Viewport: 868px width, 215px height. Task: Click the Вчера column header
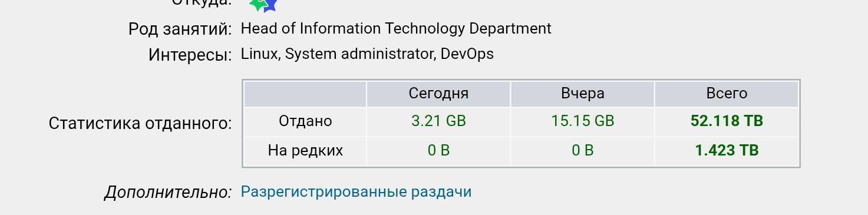point(582,94)
